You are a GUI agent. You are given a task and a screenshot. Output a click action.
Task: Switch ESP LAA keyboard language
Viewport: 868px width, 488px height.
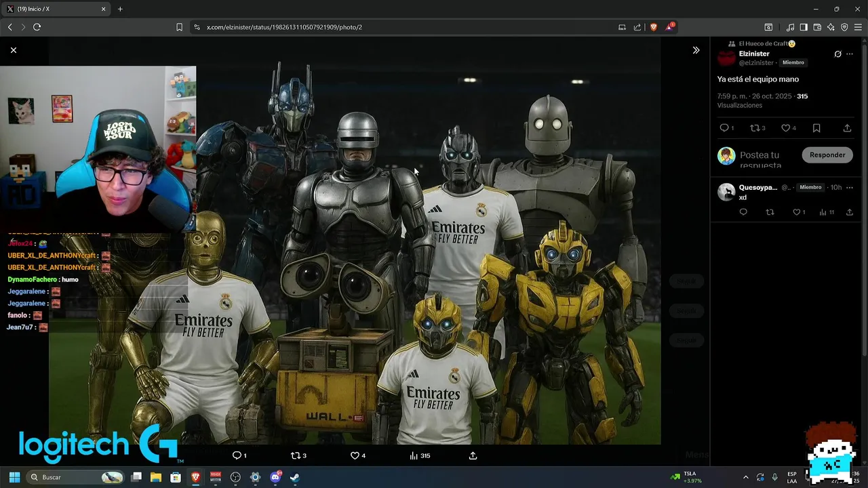pyautogui.click(x=792, y=477)
